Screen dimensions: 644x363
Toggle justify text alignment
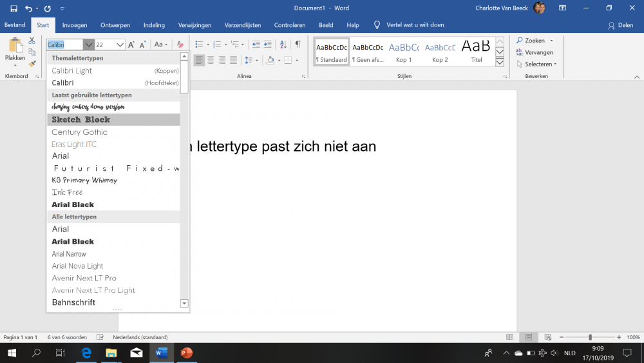click(232, 60)
